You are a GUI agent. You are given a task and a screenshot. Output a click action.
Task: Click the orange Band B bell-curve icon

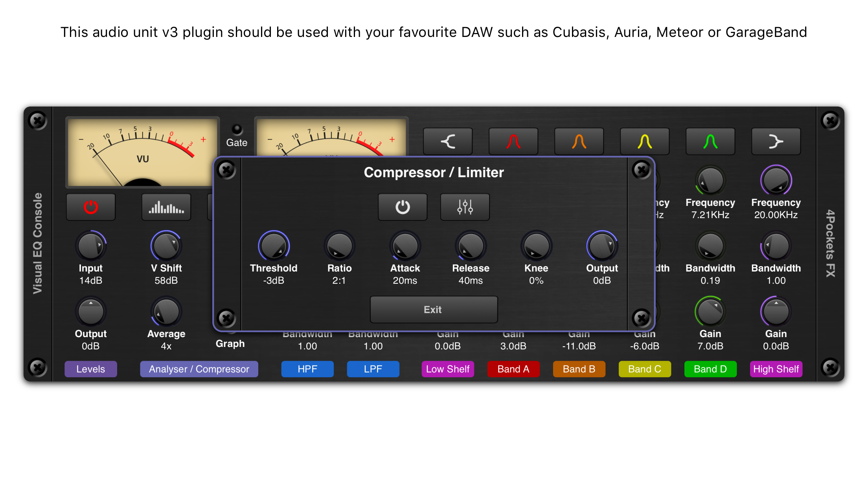click(579, 141)
